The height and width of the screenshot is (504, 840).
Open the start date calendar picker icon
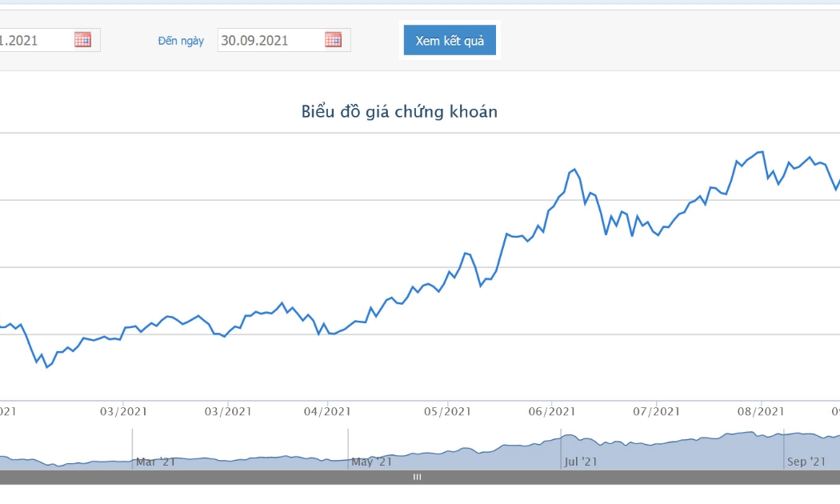pos(82,40)
